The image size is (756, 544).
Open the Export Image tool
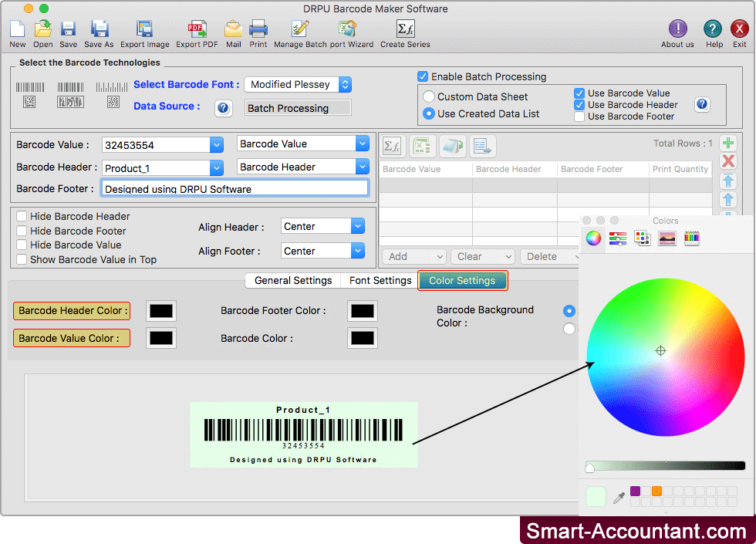point(144,29)
